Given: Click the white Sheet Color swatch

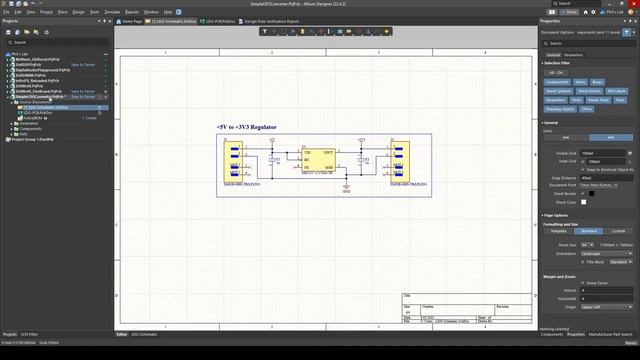Looking at the screenshot, I should coord(584,202).
